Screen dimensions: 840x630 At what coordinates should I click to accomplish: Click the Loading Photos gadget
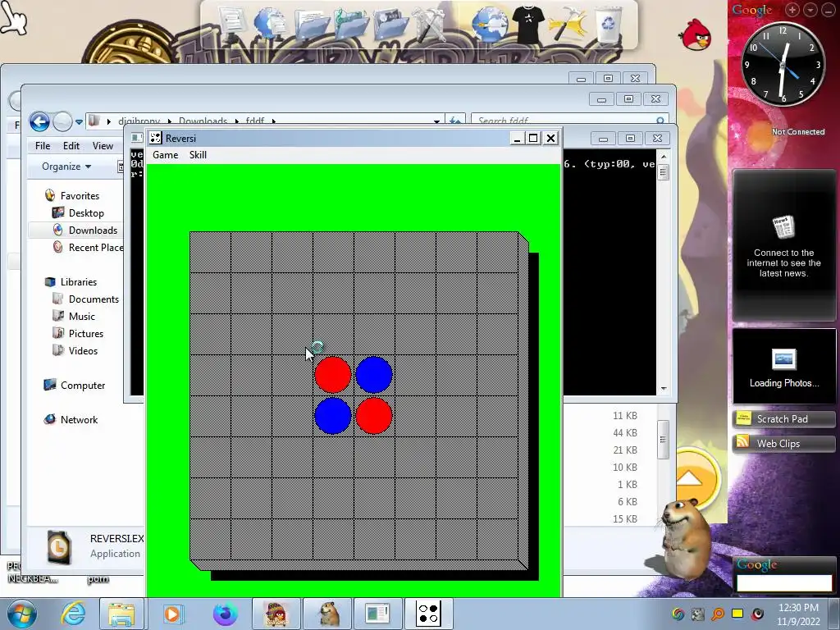click(783, 367)
